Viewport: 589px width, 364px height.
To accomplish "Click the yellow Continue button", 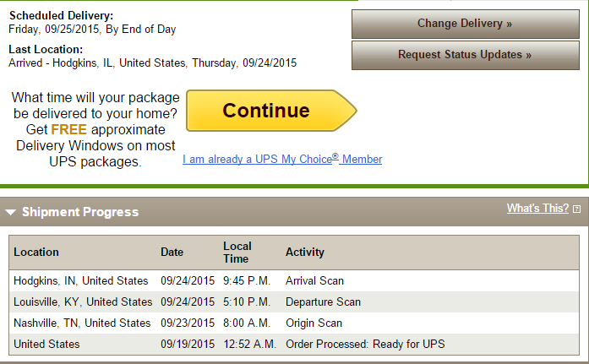I will click(x=267, y=111).
